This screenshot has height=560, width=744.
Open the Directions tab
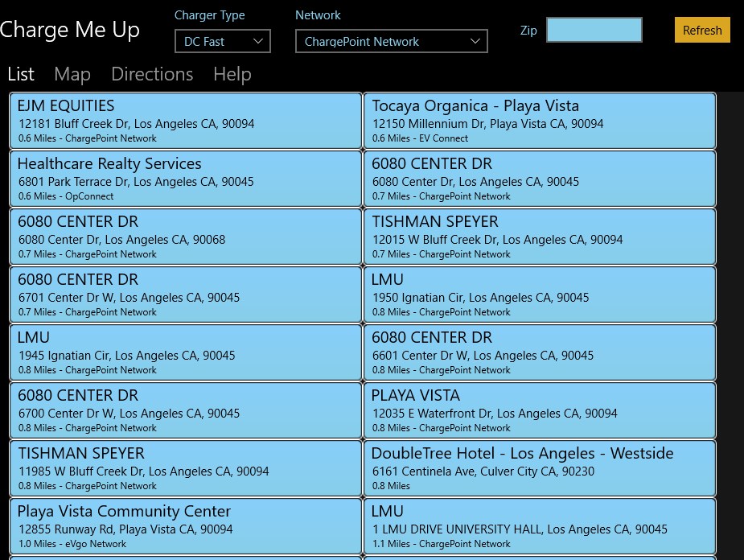pos(152,74)
